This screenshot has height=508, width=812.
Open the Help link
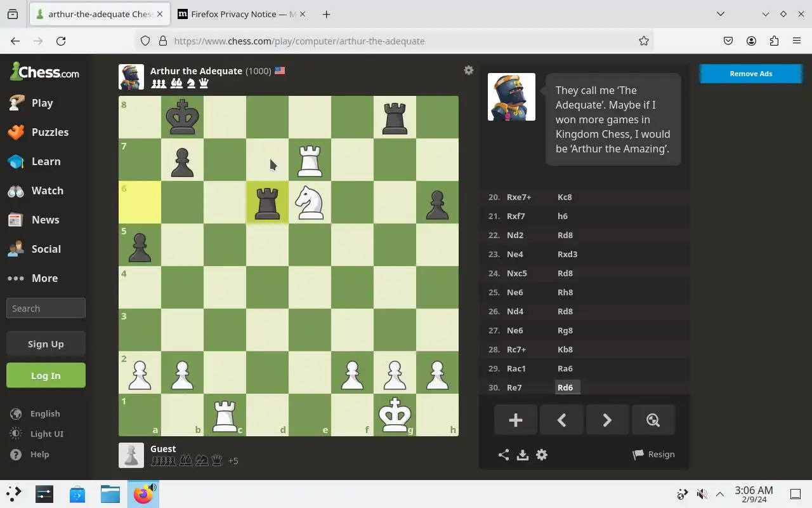click(30, 454)
